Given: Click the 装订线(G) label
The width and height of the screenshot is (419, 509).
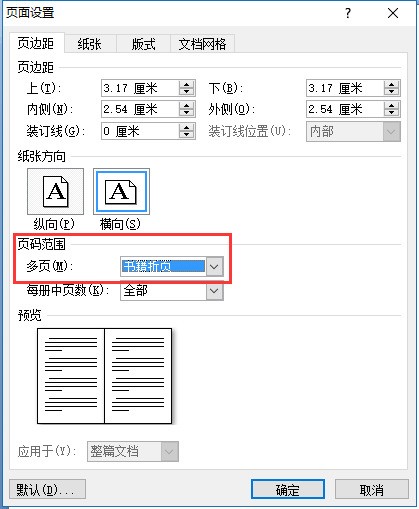Looking at the screenshot, I should click(56, 131).
